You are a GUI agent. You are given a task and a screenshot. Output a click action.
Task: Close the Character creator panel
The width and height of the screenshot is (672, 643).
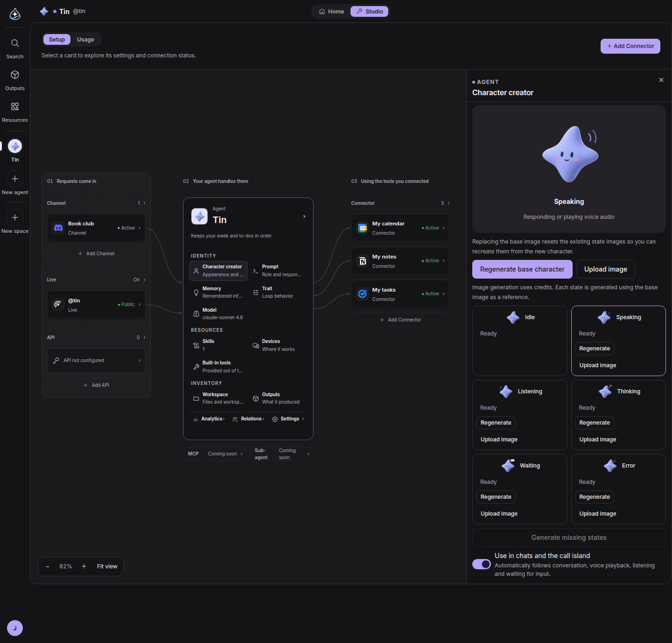[661, 80]
